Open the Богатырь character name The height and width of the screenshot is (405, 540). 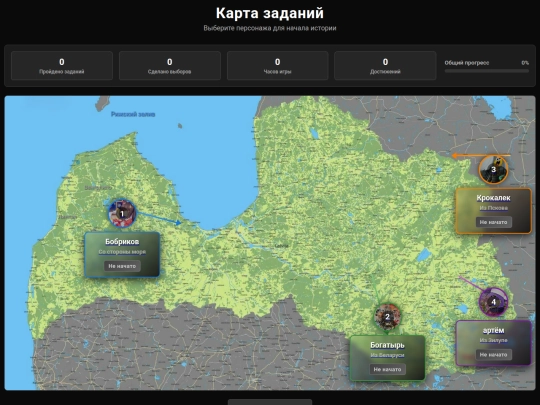(387, 345)
